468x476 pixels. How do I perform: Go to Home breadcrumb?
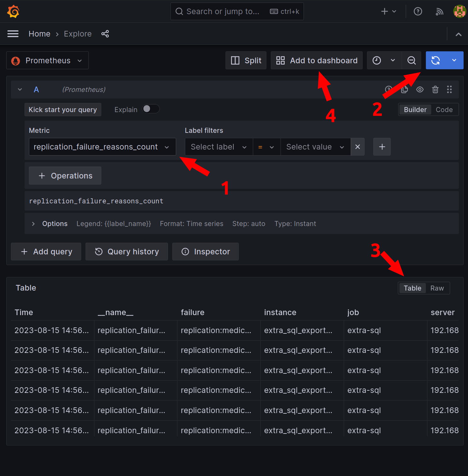tap(39, 34)
